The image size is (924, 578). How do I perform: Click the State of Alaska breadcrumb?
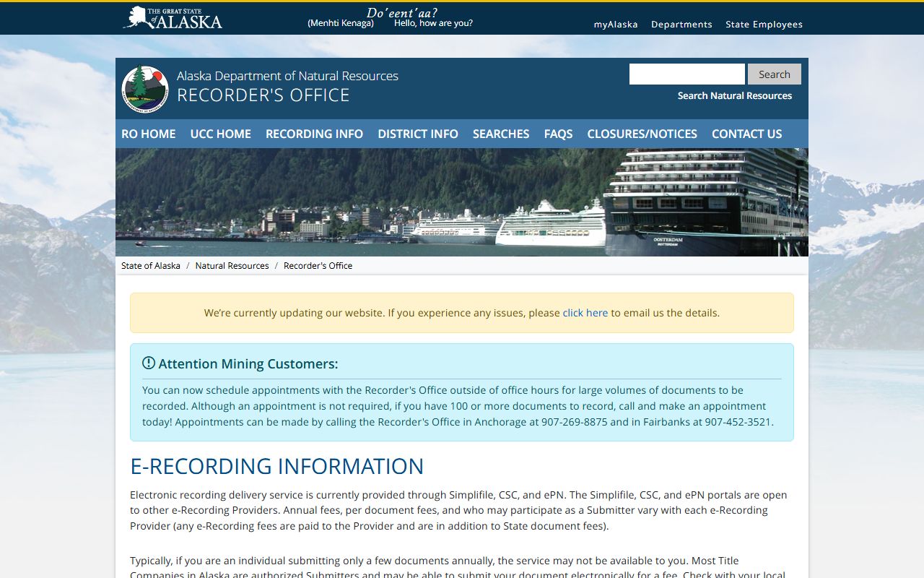coord(151,266)
